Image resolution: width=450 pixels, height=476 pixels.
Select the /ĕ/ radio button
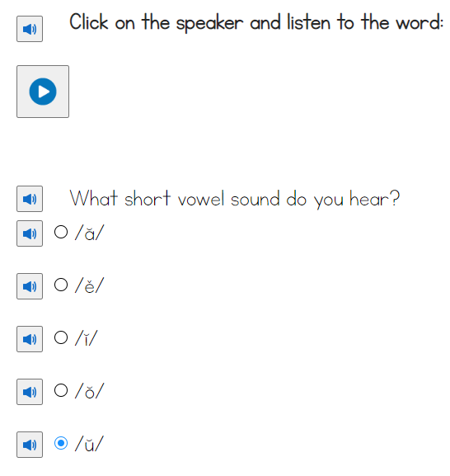[61, 285]
